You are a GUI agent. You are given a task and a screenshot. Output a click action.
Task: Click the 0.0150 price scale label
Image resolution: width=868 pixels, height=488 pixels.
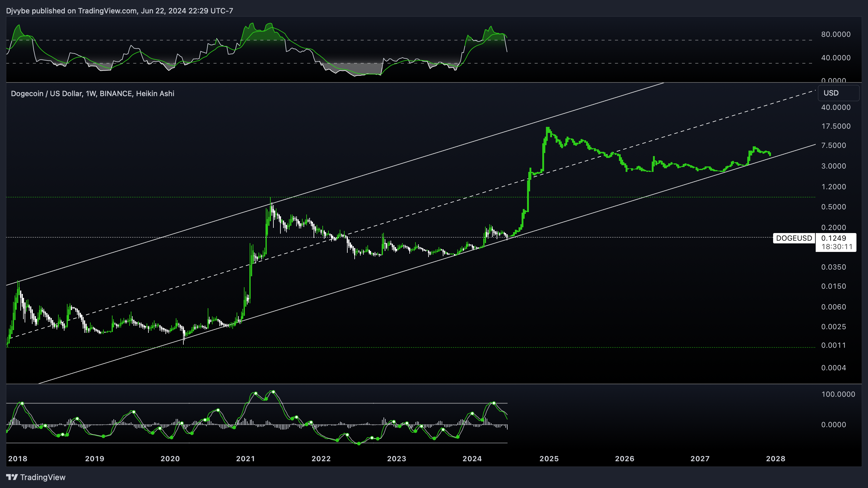(834, 286)
